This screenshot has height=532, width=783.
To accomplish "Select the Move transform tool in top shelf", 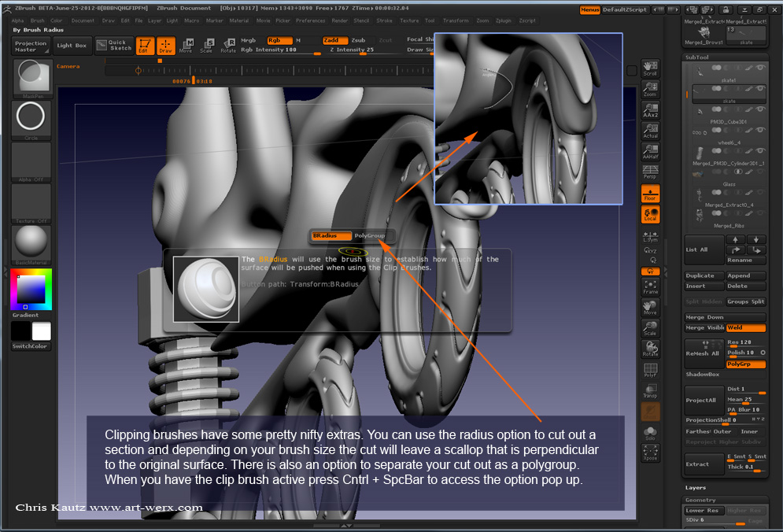I will point(187,46).
